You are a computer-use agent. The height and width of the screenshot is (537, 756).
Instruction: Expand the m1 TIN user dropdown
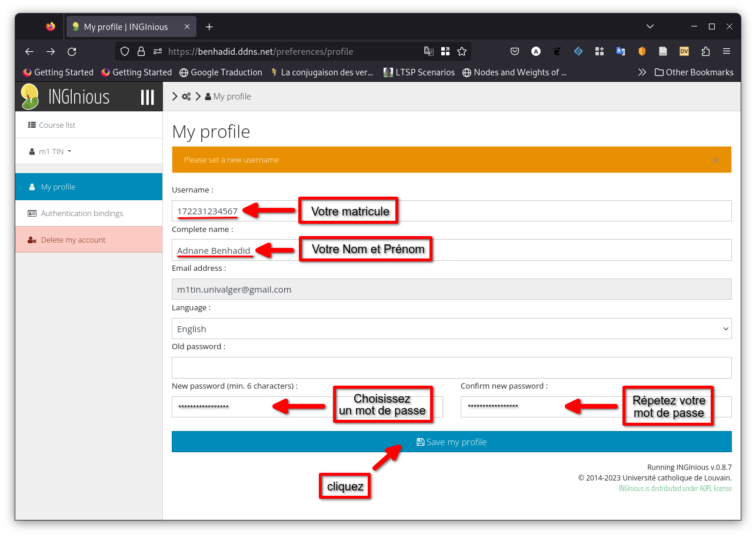click(51, 151)
